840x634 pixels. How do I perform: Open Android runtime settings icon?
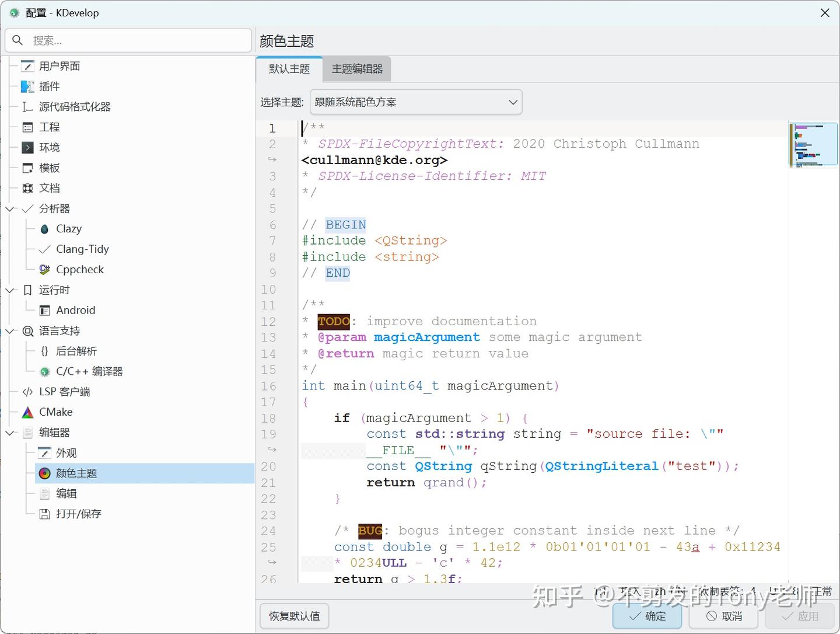click(x=44, y=310)
